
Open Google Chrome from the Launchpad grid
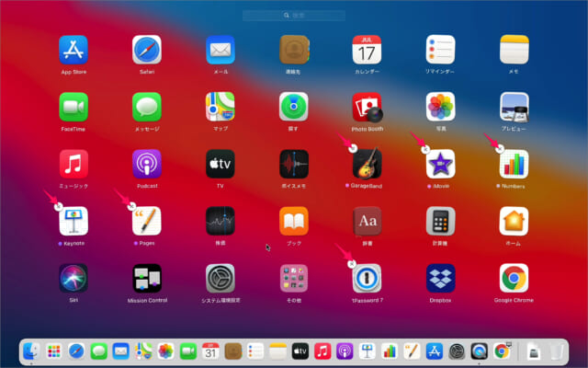pos(514,278)
